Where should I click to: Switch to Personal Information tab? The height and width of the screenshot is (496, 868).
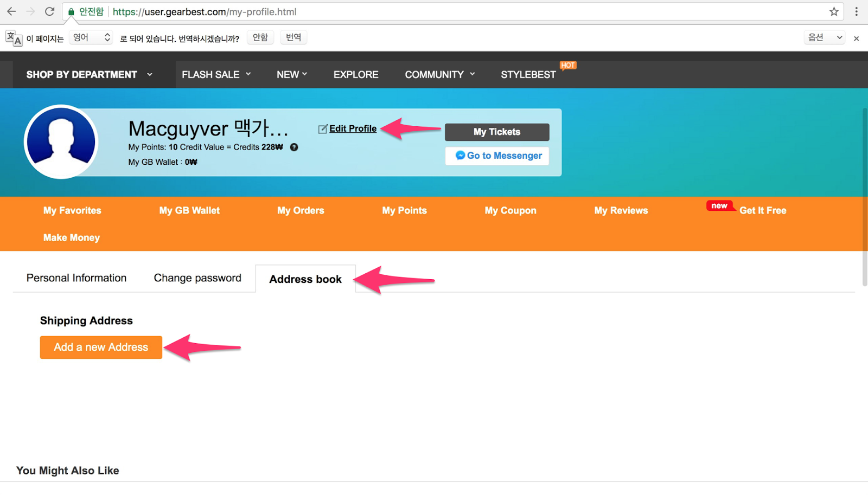tap(76, 278)
